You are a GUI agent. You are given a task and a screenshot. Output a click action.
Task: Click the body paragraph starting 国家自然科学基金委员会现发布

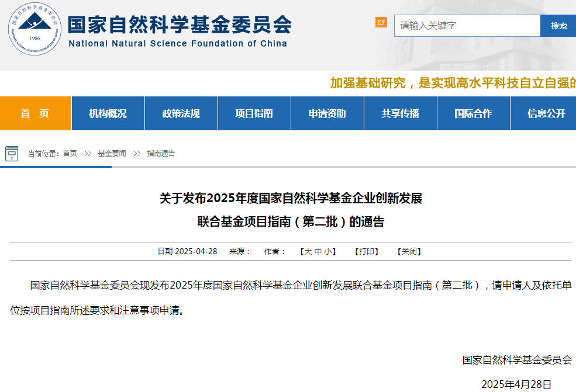(x=291, y=298)
